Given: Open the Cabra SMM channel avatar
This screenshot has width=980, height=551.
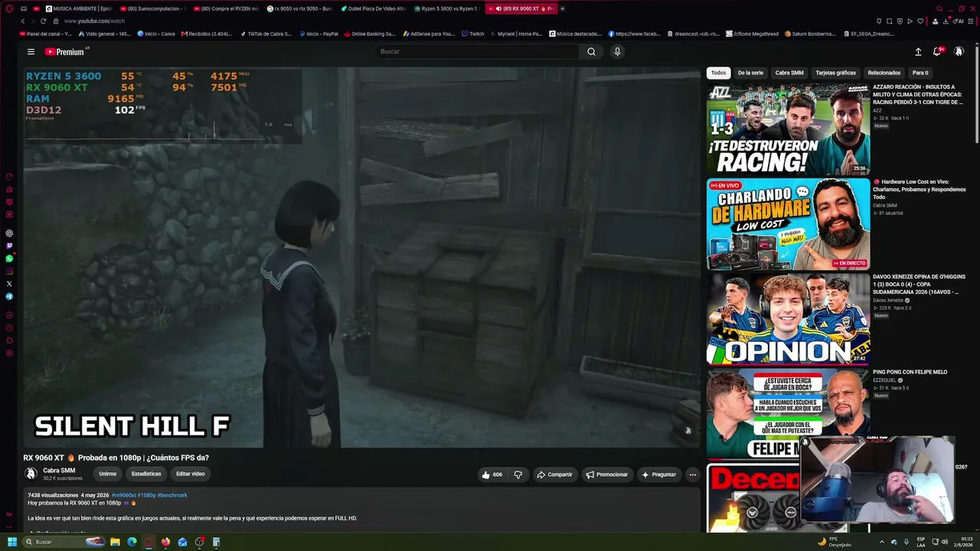Looking at the screenshot, I should pyautogui.click(x=31, y=474).
